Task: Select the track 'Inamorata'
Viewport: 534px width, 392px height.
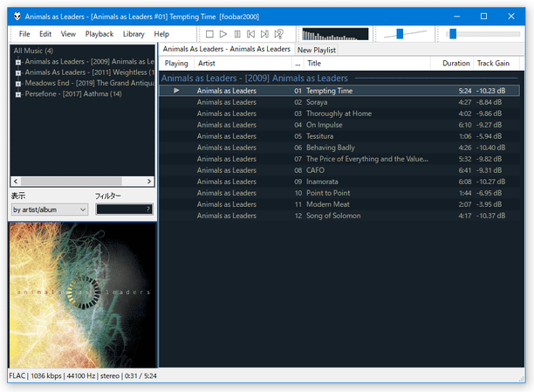Action: tap(339, 182)
